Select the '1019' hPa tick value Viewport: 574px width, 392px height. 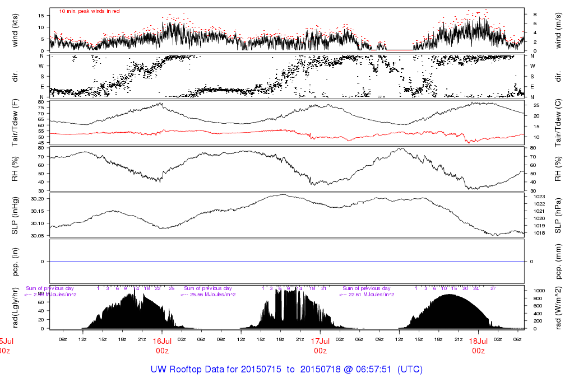click(x=540, y=226)
